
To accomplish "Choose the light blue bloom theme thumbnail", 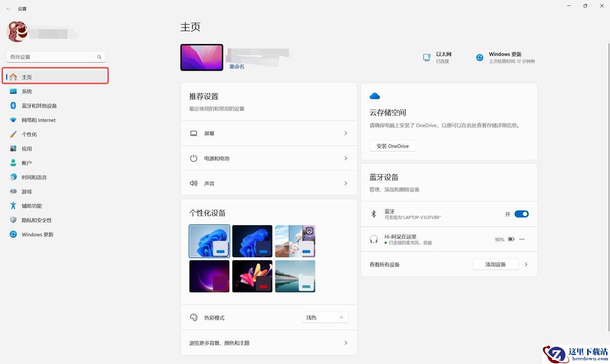I will (x=209, y=241).
